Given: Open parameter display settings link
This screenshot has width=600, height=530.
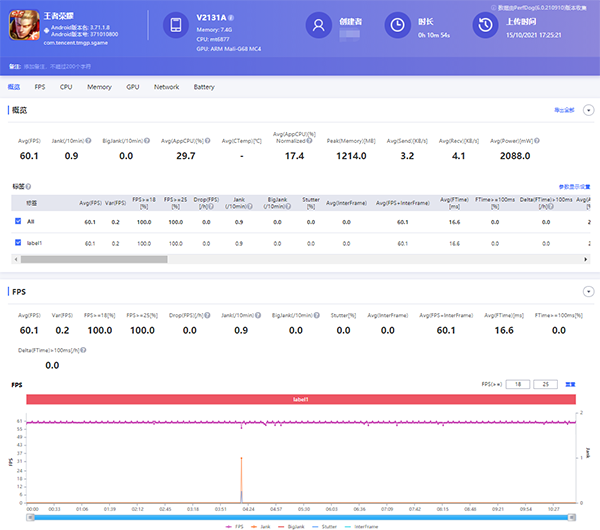Looking at the screenshot, I should click(574, 187).
